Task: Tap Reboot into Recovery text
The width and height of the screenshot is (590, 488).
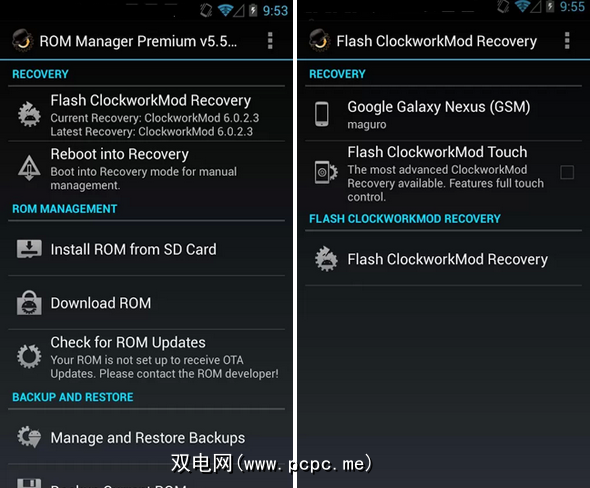Action: click(120, 154)
